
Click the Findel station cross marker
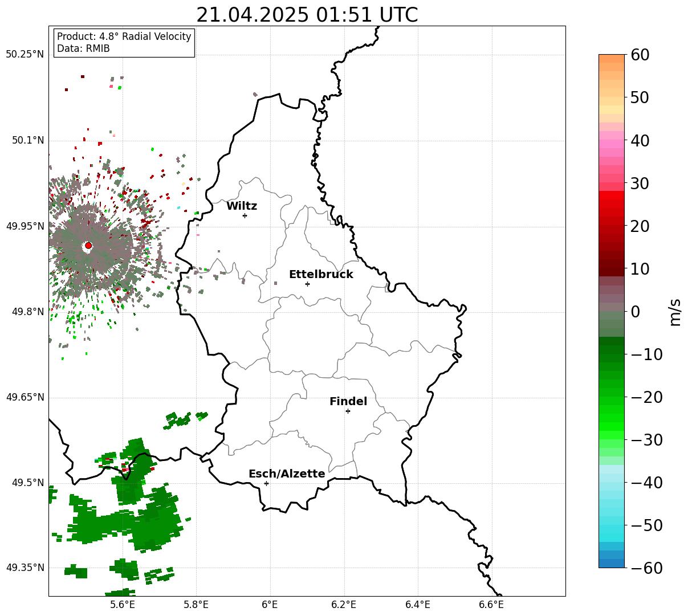point(348,411)
